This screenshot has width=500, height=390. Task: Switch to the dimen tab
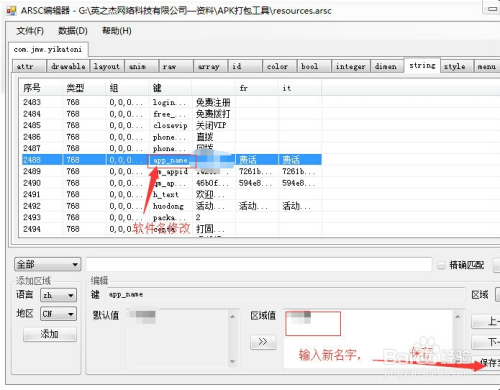coord(387,66)
